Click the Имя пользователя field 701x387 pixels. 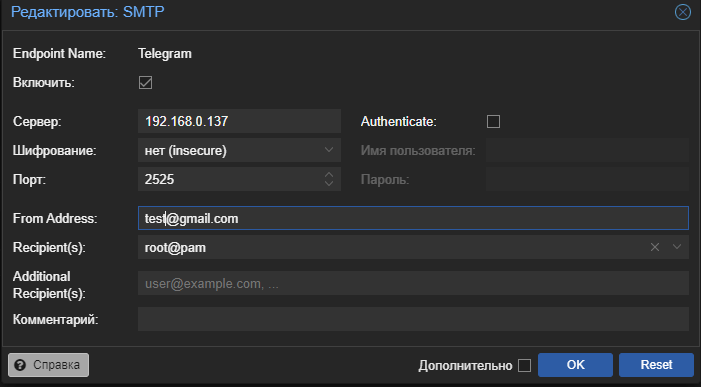pos(587,150)
